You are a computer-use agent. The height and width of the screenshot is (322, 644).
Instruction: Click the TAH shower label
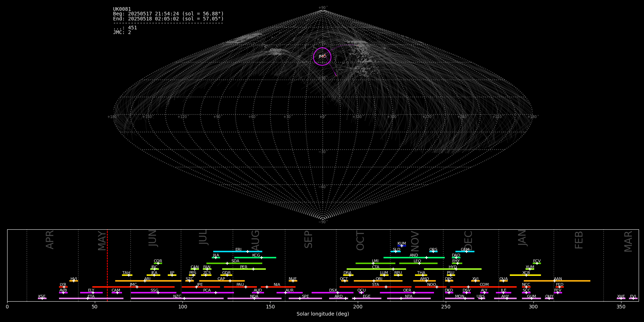coord(126,273)
